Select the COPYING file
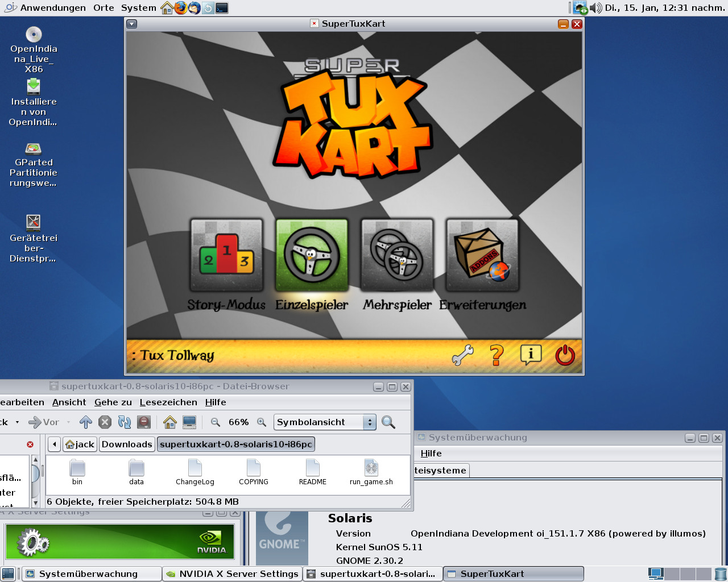This screenshot has height=582, width=728. [x=254, y=473]
